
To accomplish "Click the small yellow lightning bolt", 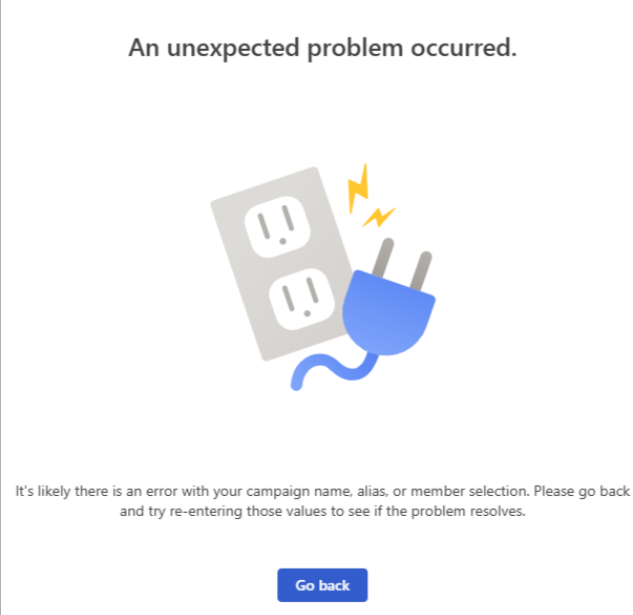I will coord(378,217).
